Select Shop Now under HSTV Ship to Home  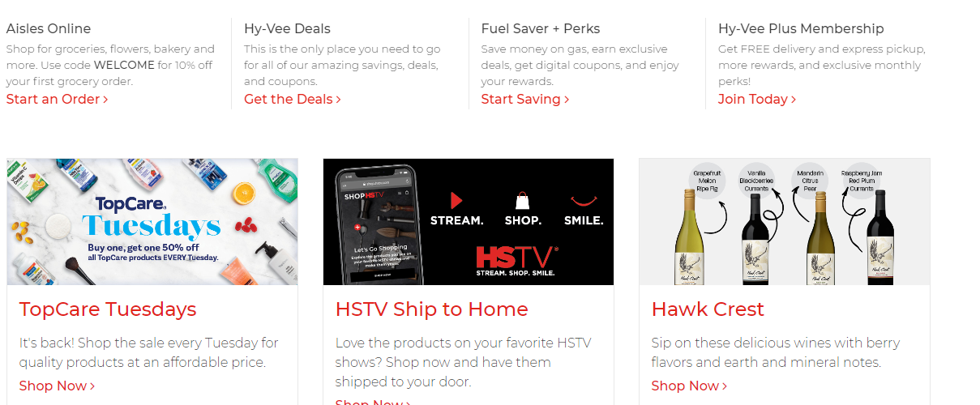click(373, 402)
